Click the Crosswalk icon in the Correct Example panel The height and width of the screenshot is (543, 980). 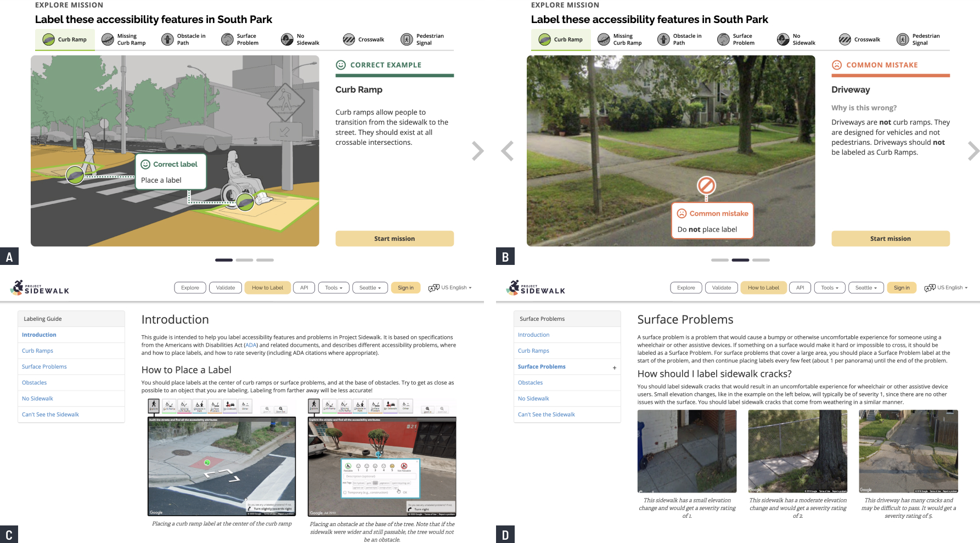pos(349,39)
